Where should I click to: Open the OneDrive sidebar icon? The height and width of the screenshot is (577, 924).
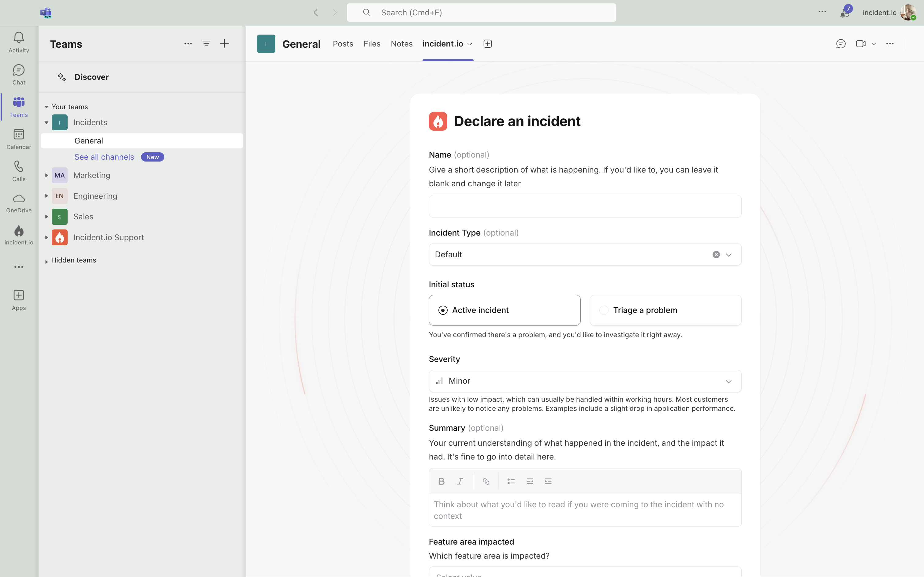point(19,203)
